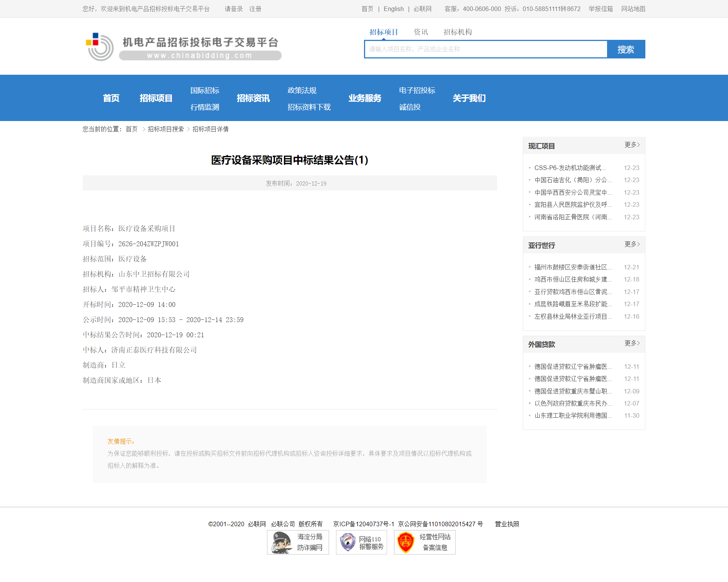Screen dimensions: 728x582
Task: Open 国际招标 in the navigation bar
Action: pos(205,90)
